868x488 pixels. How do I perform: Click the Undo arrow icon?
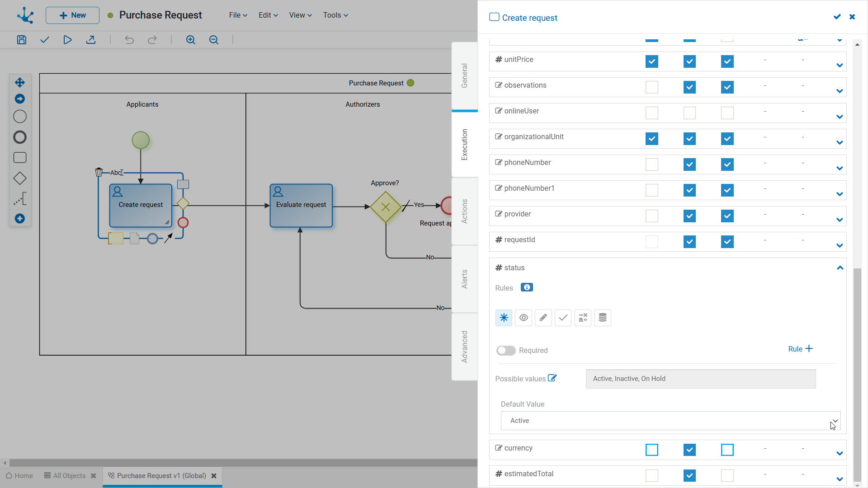[x=129, y=40]
